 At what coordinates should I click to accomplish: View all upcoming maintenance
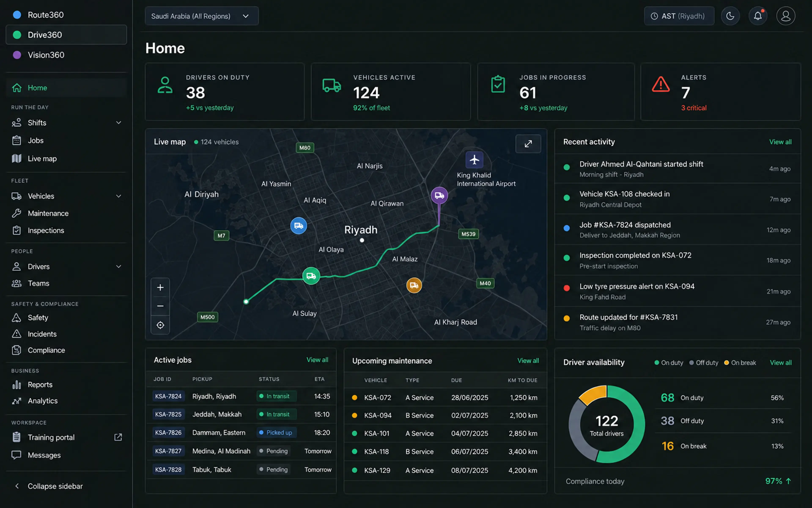click(528, 361)
